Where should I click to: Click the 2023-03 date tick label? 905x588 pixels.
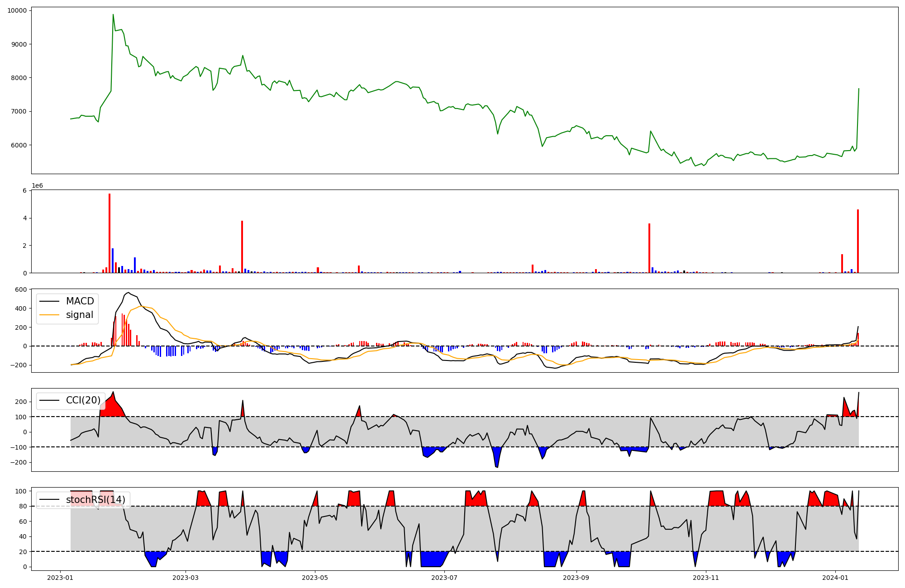tap(186, 578)
